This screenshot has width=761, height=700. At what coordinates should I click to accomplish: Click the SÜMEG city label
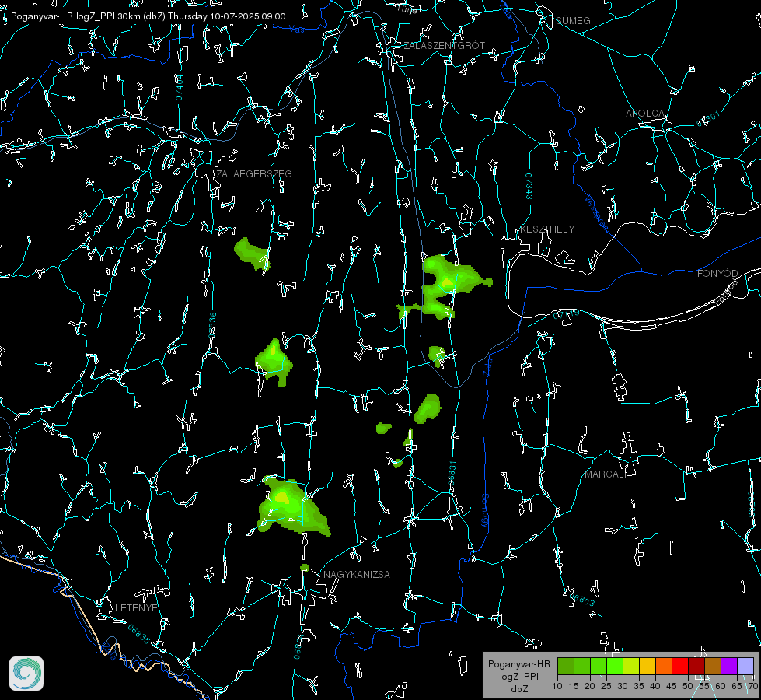click(x=573, y=21)
